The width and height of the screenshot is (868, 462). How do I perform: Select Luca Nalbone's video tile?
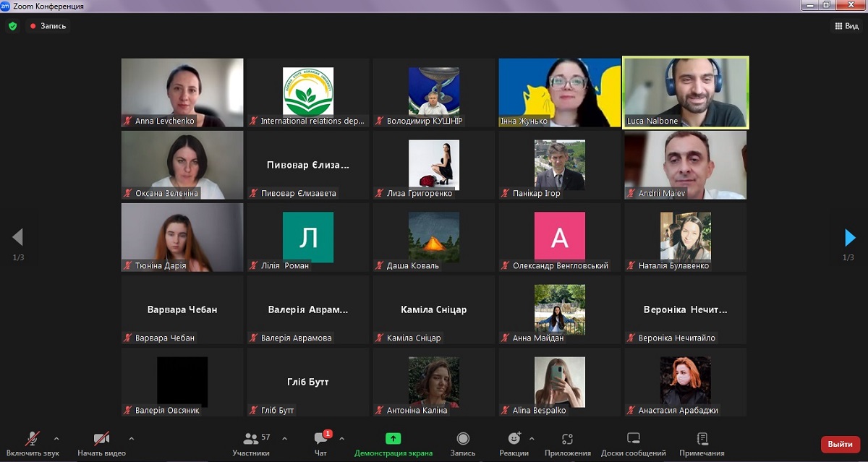pos(685,93)
